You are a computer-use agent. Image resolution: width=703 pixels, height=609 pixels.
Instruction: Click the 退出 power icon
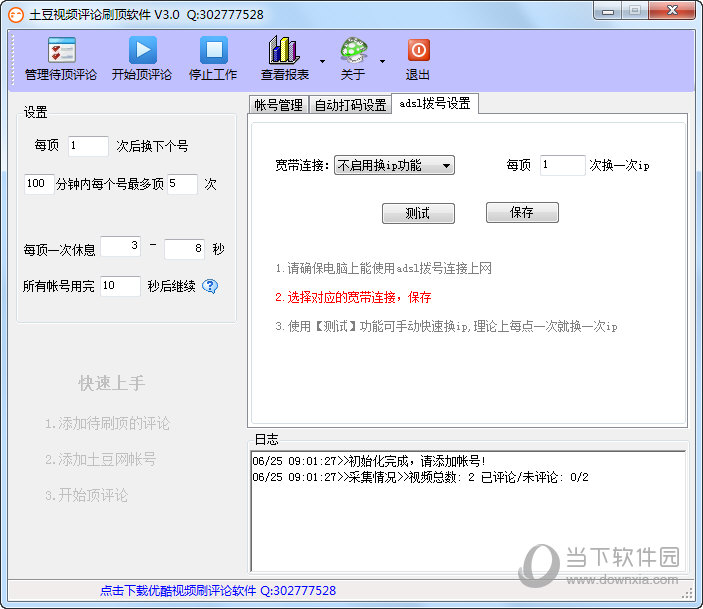(419, 50)
